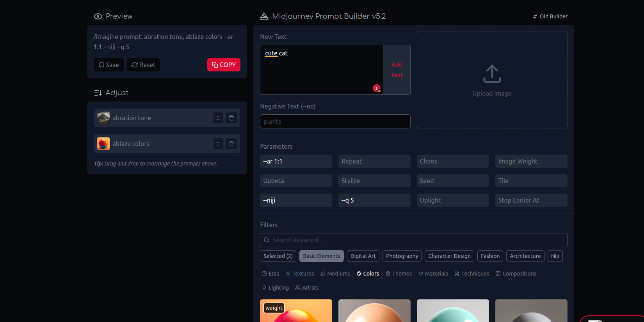Click the red grammar suggestion badge
644x322 pixels.
click(x=377, y=89)
